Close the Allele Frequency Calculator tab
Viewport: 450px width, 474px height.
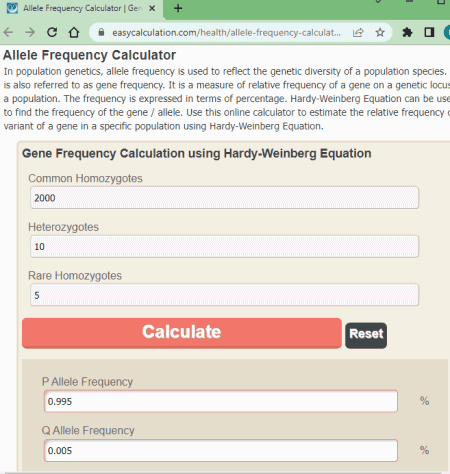152,8
